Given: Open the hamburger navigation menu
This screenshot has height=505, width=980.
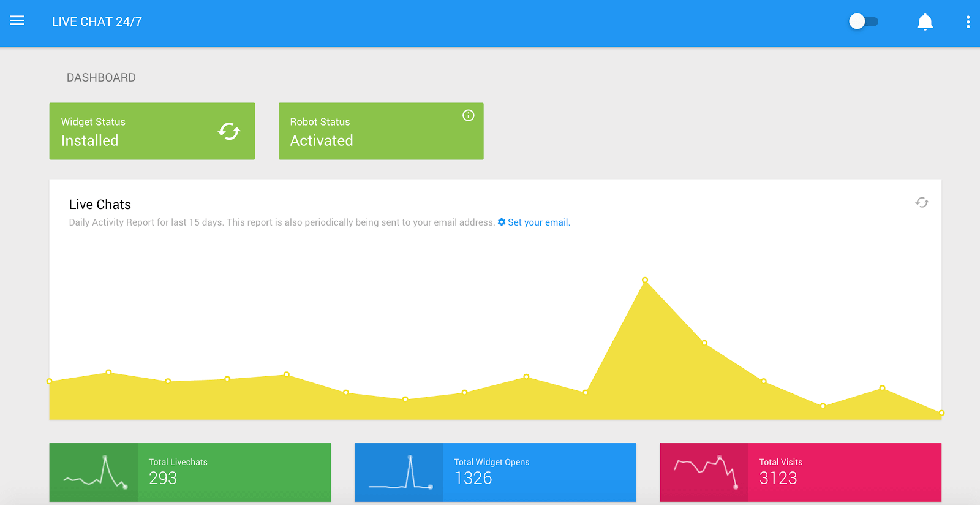Looking at the screenshot, I should pos(17,21).
